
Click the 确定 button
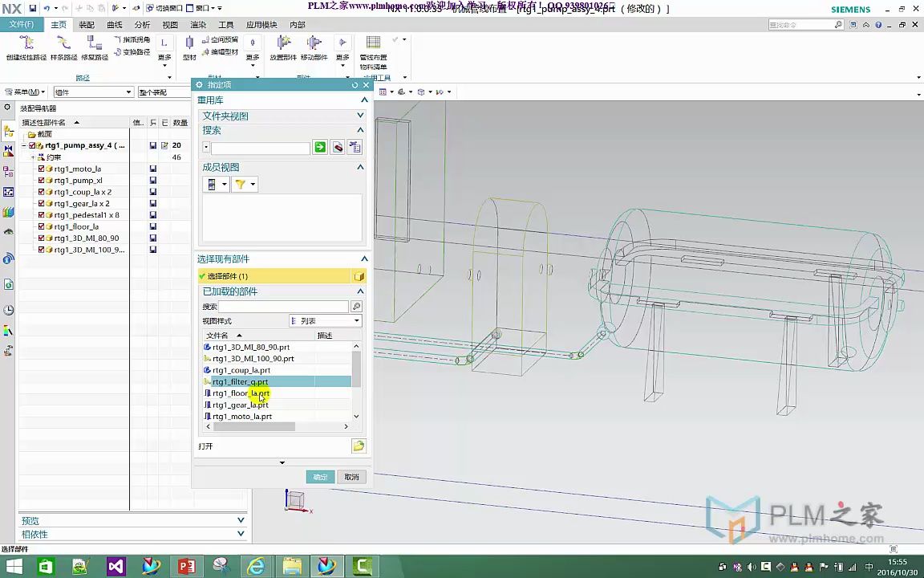pyautogui.click(x=320, y=477)
